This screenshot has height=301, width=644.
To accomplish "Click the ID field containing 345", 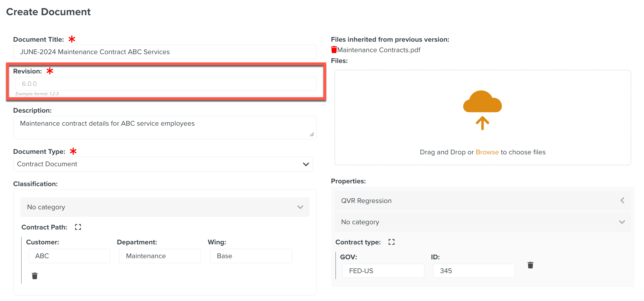I will click(x=474, y=271).
